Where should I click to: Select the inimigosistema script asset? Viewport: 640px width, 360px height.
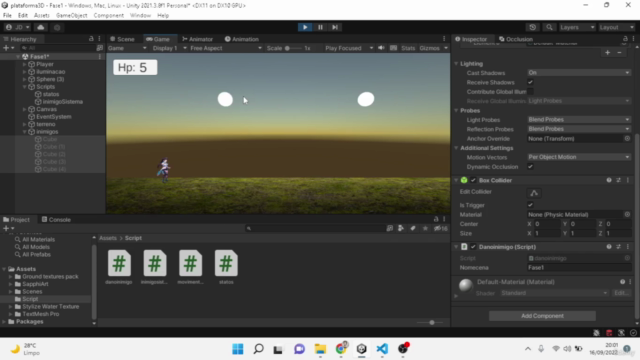click(x=154, y=267)
